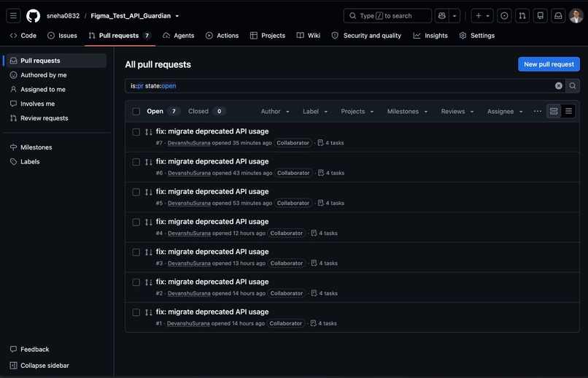Image resolution: width=588 pixels, height=378 pixels.
Task: Check the checkbox for pull request #3
Action: click(136, 252)
